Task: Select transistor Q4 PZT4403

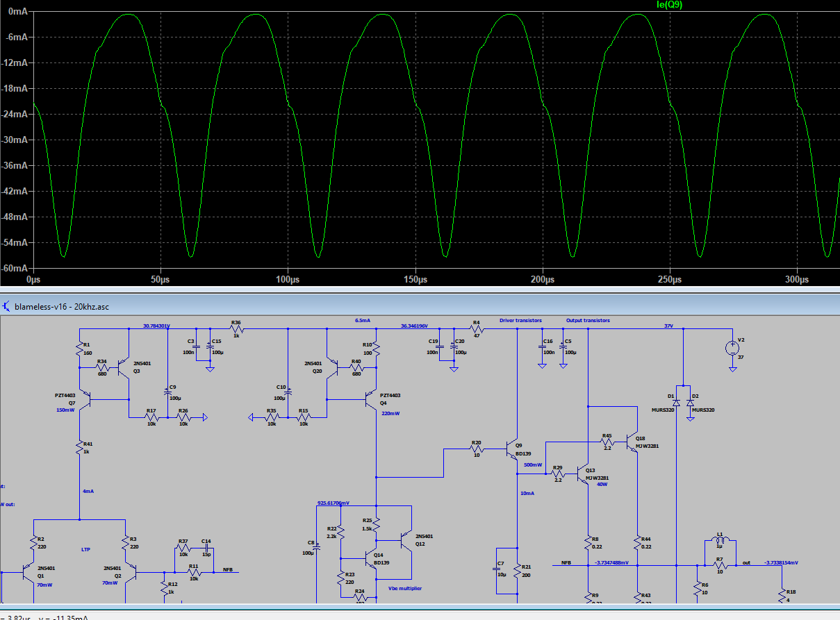Action: pos(372,399)
